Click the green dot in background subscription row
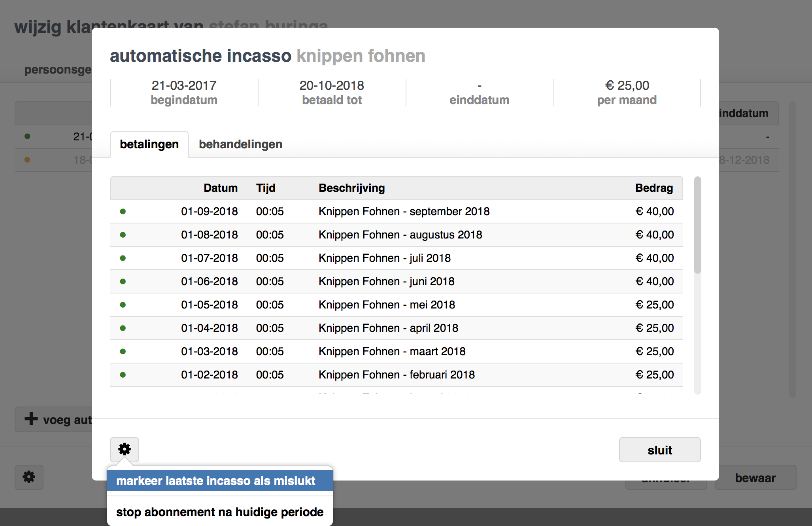812x526 pixels. 27,136
